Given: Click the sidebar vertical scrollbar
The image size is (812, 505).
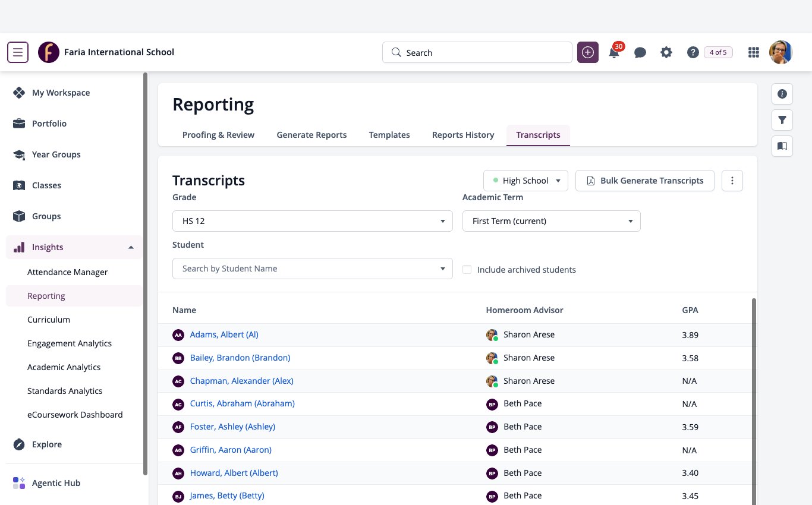Looking at the screenshot, I should point(146,273).
